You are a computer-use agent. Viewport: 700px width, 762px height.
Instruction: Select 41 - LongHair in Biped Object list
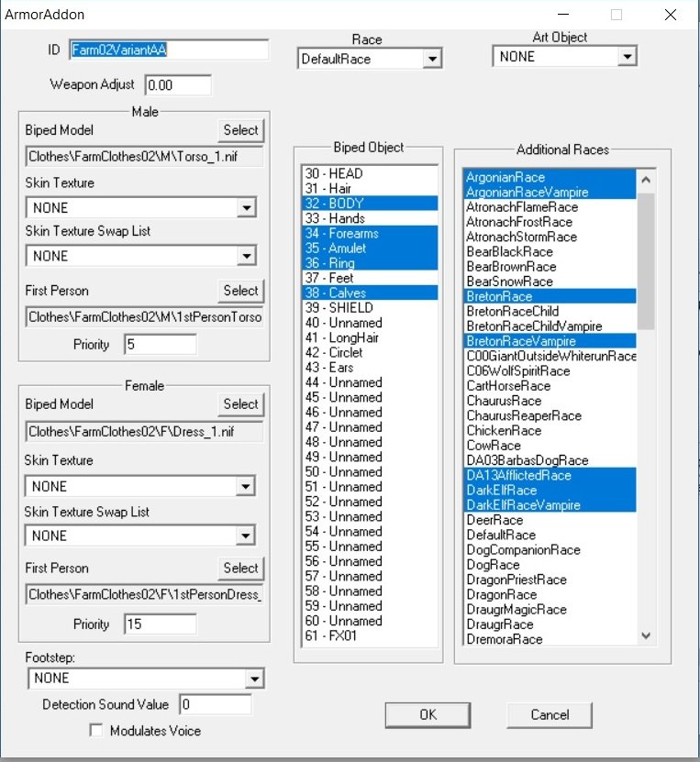pos(370,337)
